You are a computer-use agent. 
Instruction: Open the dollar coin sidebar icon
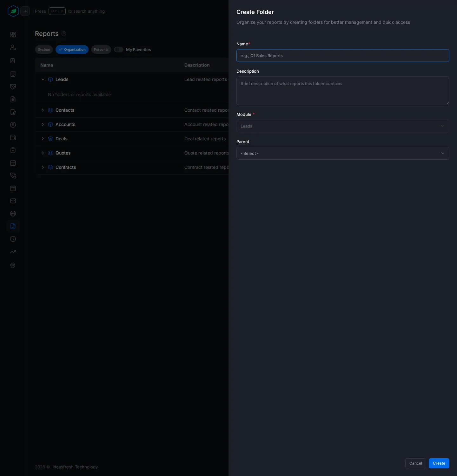tap(13, 125)
